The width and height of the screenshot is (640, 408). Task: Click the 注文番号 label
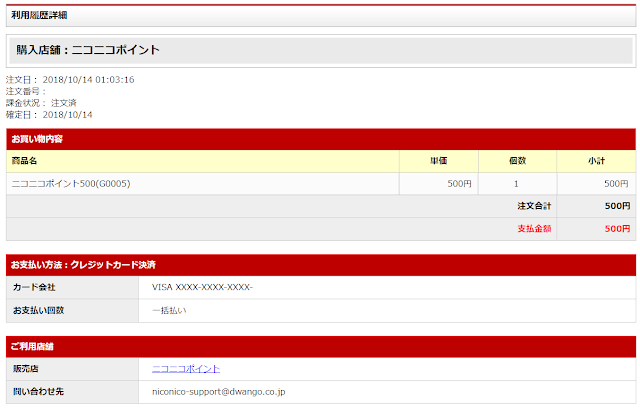pos(25,91)
